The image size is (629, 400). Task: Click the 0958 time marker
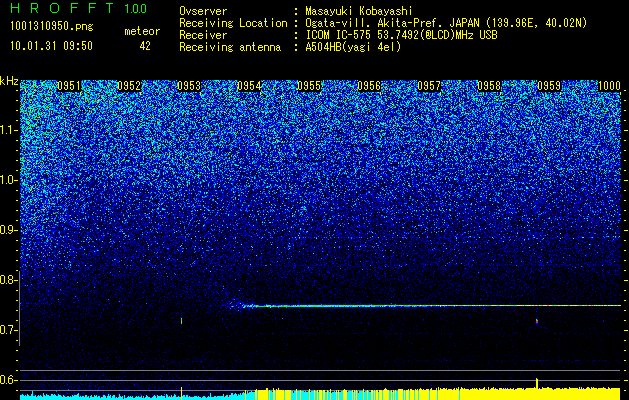489,86
